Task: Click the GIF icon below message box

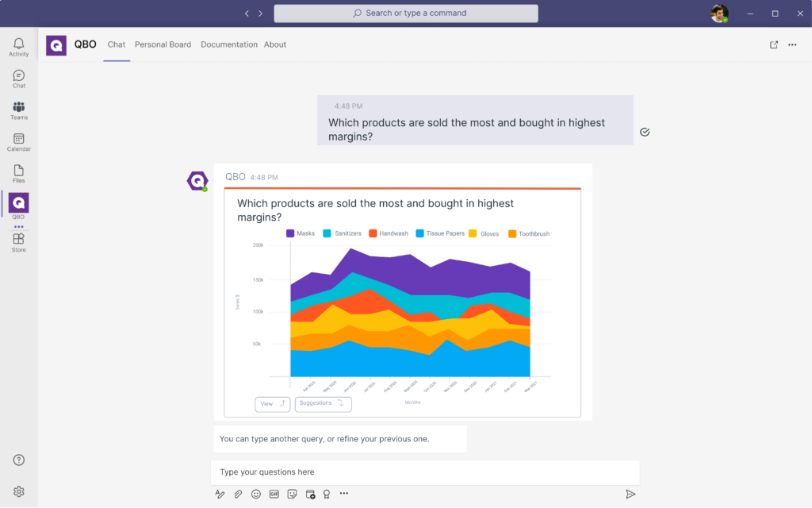Action: [274, 494]
